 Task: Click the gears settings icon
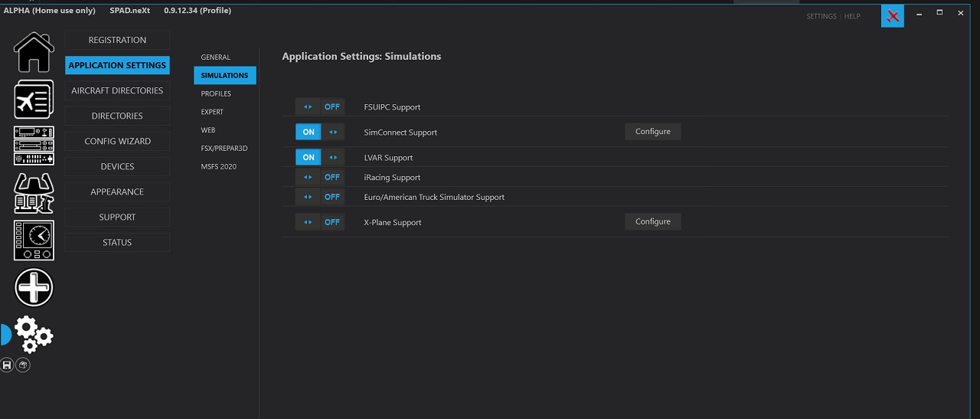tap(34, 334)
